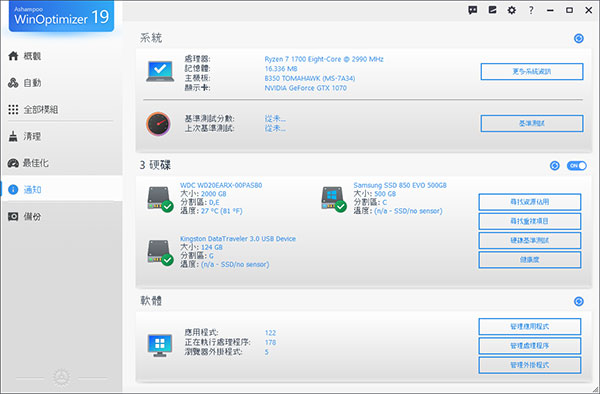Click the 基準測試分數 value 從未
The width and height of the screenshot is (600, 394).
point(275,119)
